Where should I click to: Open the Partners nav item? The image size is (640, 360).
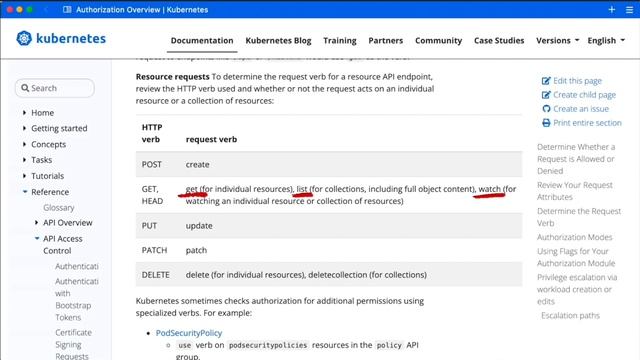click(386, 40)
